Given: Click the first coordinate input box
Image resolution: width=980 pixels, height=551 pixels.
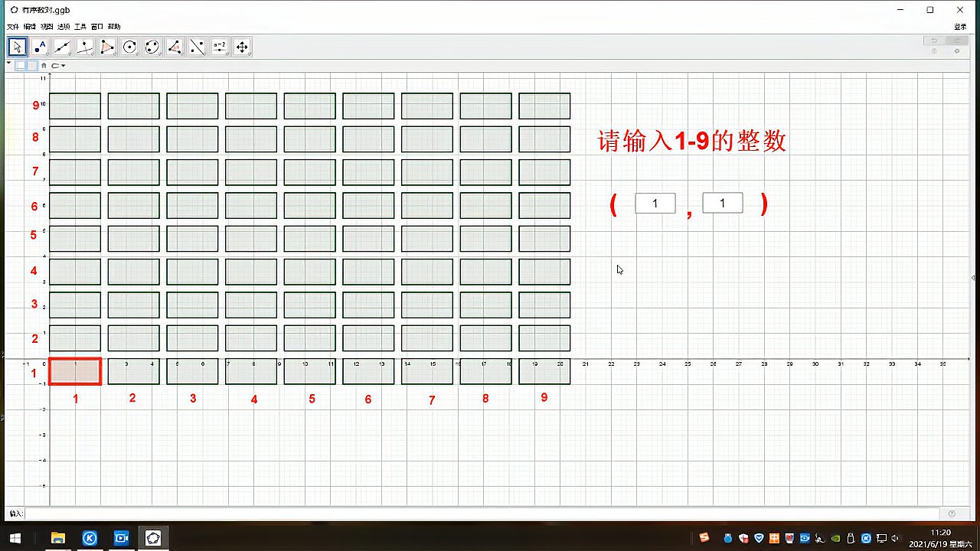Looking at the screenshot, I should [x=655, y=204].
